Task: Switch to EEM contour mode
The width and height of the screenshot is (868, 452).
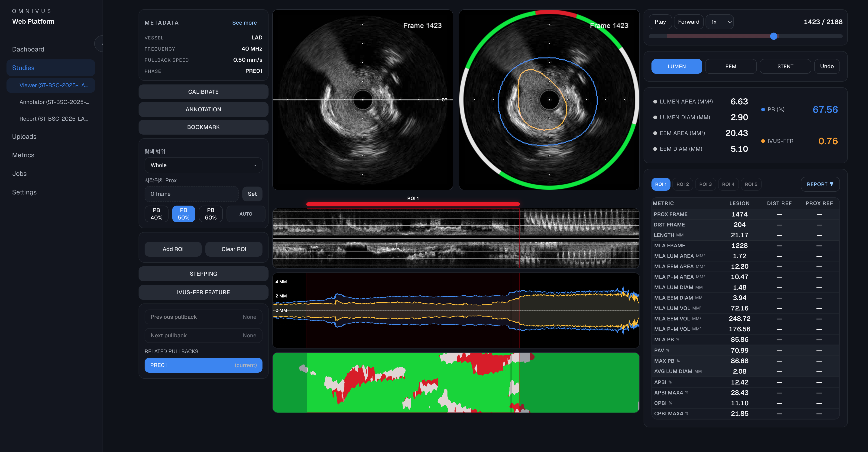Action: [x=731, y=66]
